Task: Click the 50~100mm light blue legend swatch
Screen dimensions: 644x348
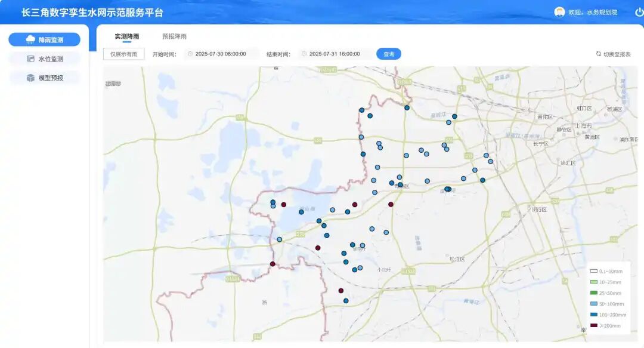Action: click(x=593, y=304)
